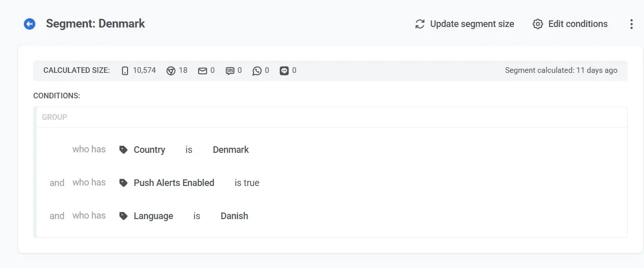644x268 pixels.
Task: Click the LINE messenger count icon
Action: click(284, 71)
